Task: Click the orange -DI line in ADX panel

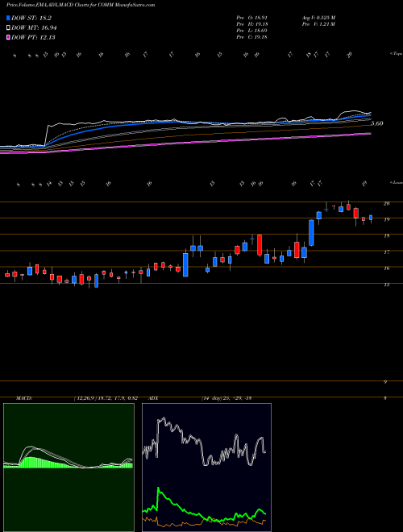Action: pos(204,522)
